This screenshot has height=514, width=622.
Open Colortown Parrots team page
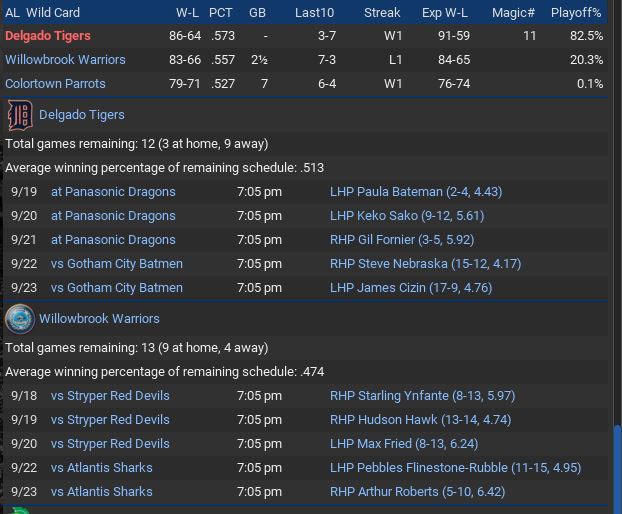click(55, 84)
